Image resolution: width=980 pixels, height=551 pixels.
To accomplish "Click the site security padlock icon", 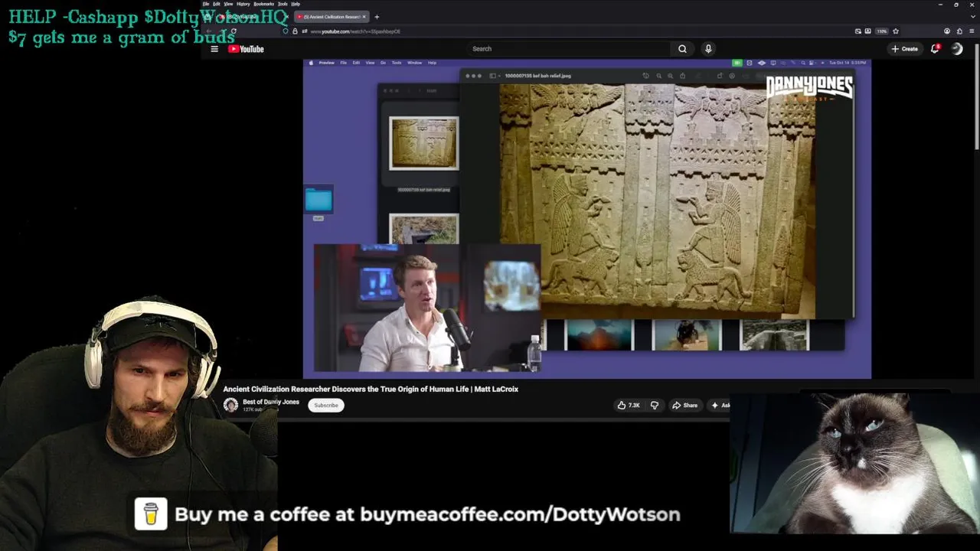I will 295,31.
